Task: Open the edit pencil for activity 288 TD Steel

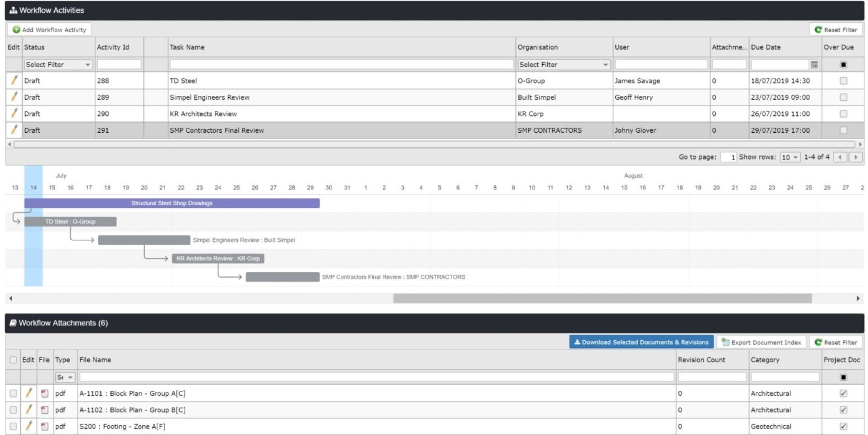Action: (14, 81)
